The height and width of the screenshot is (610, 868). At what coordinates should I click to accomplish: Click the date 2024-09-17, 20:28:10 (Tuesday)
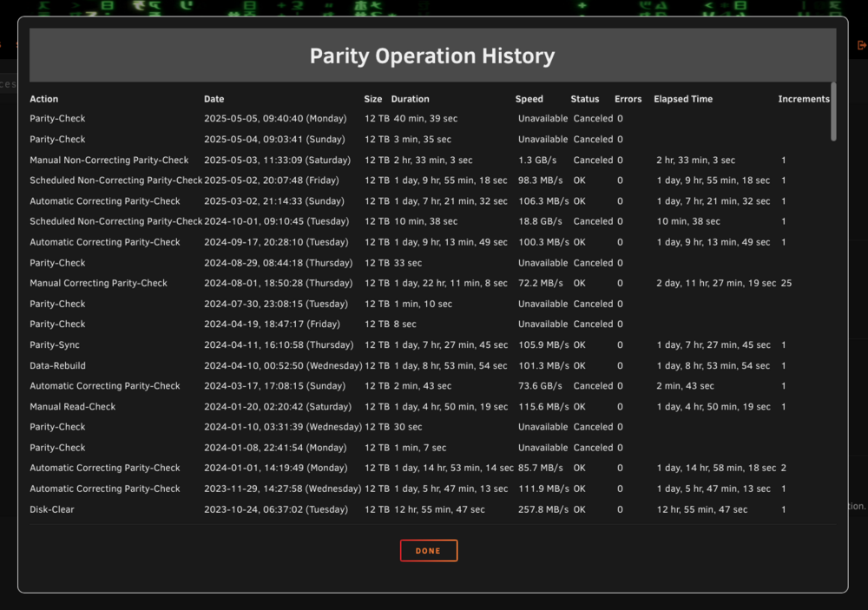[276, 242]
